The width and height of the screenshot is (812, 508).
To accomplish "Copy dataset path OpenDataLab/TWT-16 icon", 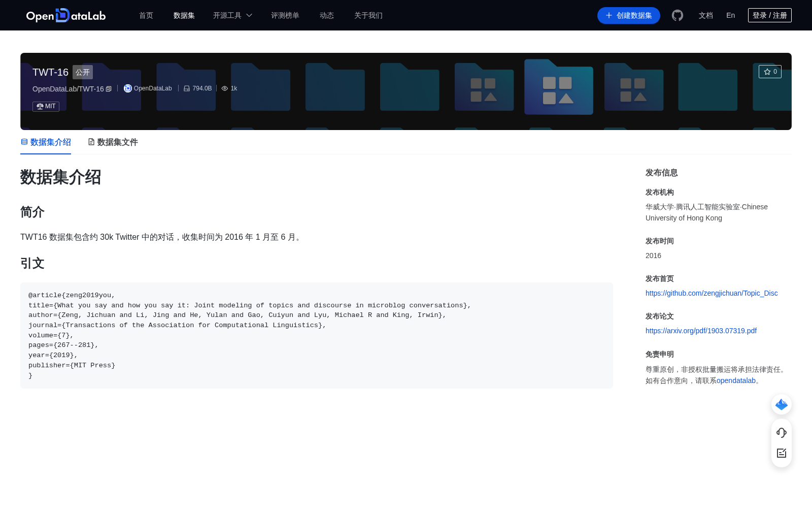I will click(109, 89).
